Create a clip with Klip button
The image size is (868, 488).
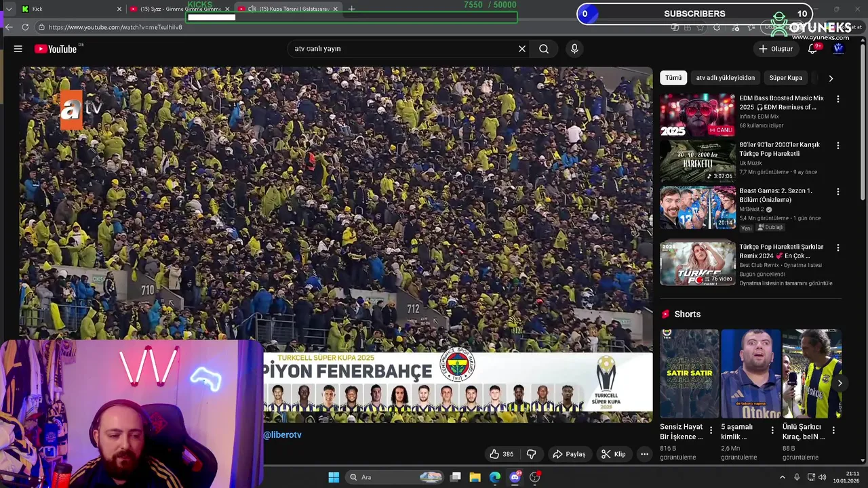pos(613,454)
